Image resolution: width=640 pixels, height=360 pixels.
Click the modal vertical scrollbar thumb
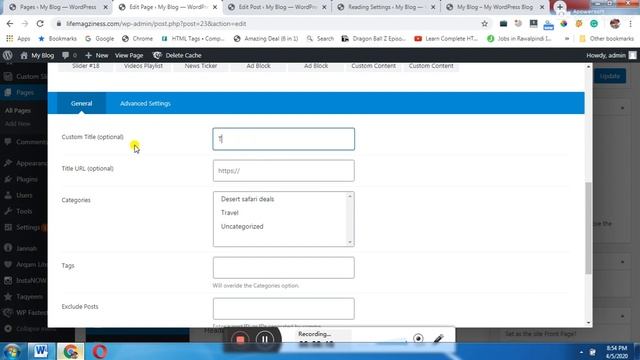[x=588, y=228]
